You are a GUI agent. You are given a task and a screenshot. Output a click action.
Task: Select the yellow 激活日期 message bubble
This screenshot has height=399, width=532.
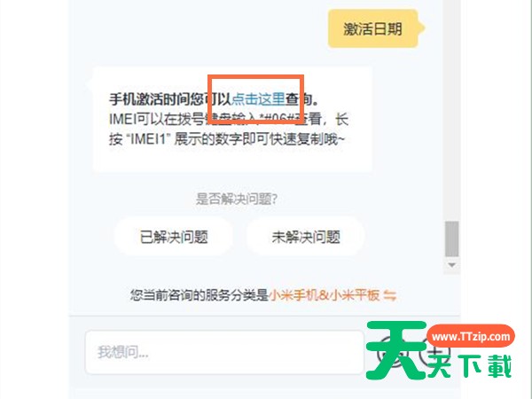tap(373, 28)
